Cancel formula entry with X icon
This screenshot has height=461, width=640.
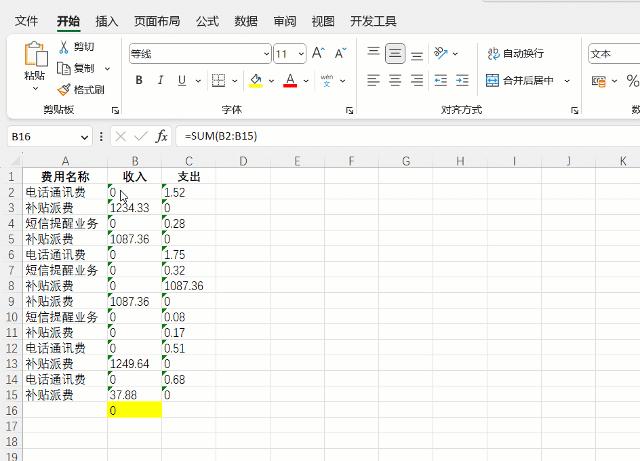click(x=120, y=136)
